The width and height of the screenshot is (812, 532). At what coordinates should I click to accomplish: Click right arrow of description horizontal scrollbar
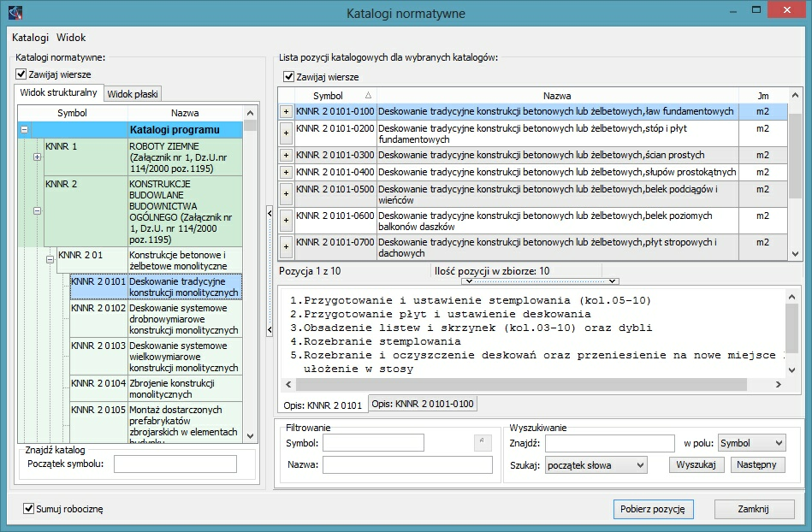point(778,385)
